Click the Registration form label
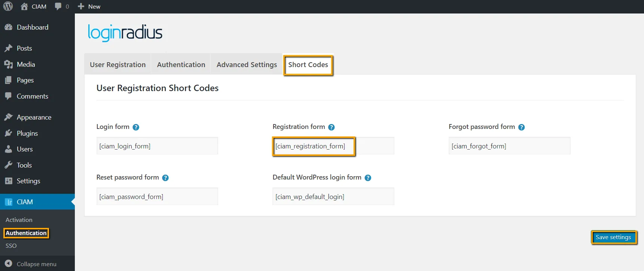This screenshot has height=271, width=644. tap(299, 127)
